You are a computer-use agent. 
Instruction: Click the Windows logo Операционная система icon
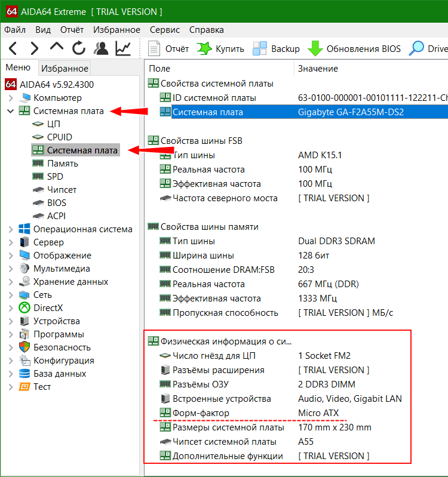[x=24, y=229]
